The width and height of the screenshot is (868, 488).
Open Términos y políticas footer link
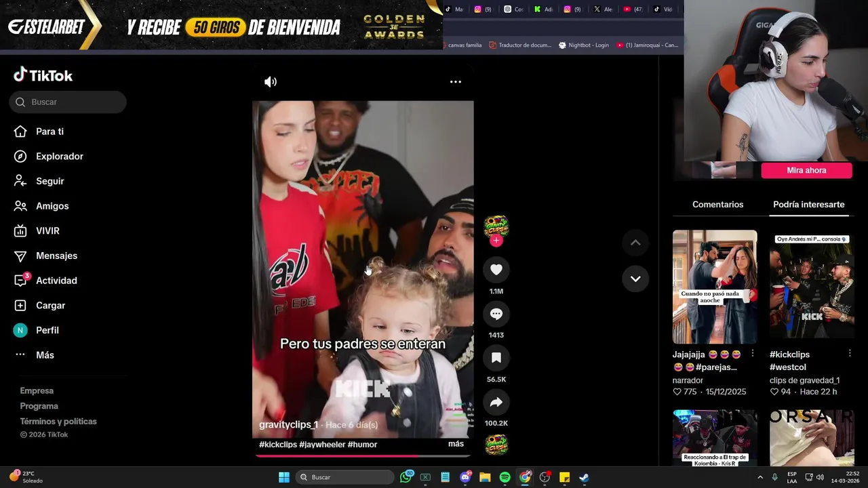58,422
